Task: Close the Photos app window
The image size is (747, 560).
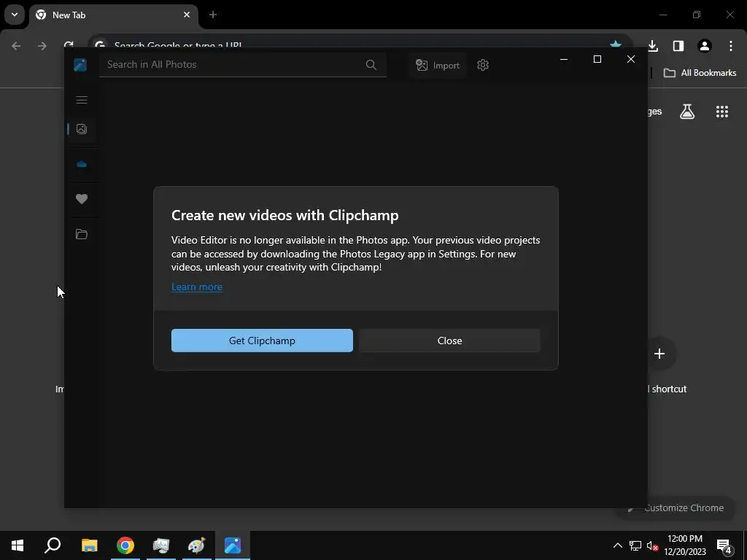Action: pyautogui.click(x=631, y=59)
